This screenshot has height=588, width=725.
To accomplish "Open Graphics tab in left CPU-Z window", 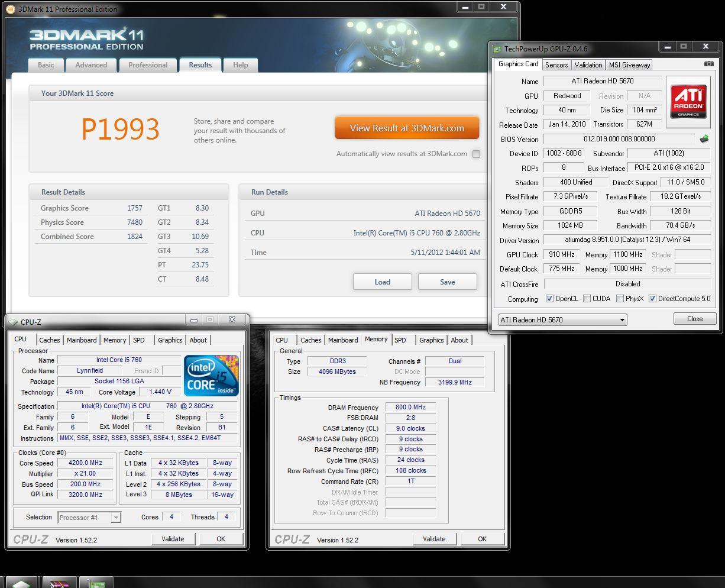I will pos(170,340).
